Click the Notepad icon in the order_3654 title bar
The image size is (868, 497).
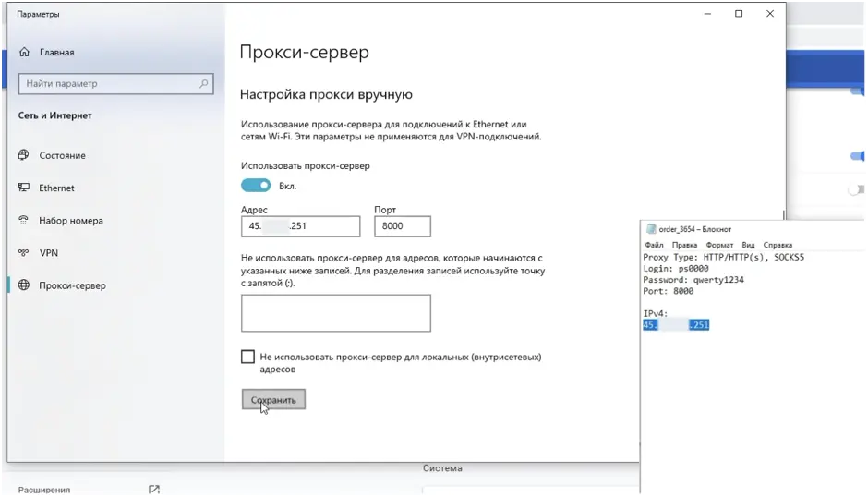(x=651, y=229)
